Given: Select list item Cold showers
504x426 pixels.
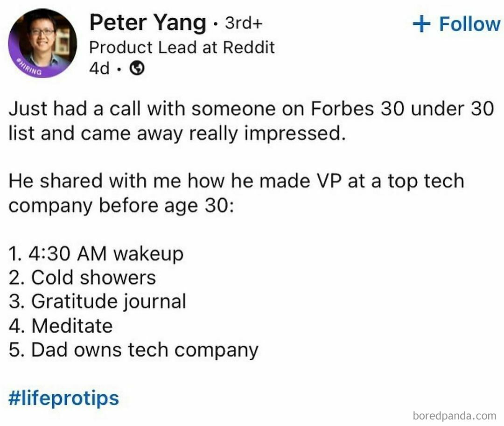Looking at the screenshot, I should [x=82, y=278].
